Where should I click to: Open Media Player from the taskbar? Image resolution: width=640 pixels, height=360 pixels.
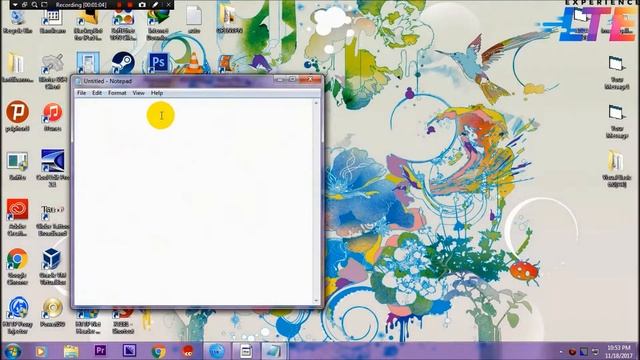coord(40,351)
